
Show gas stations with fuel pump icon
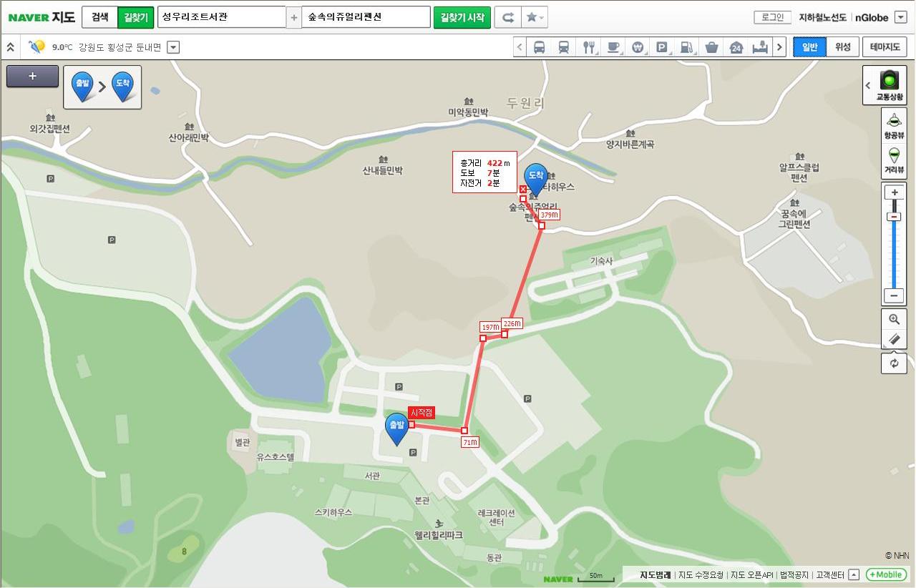(686, 47)
